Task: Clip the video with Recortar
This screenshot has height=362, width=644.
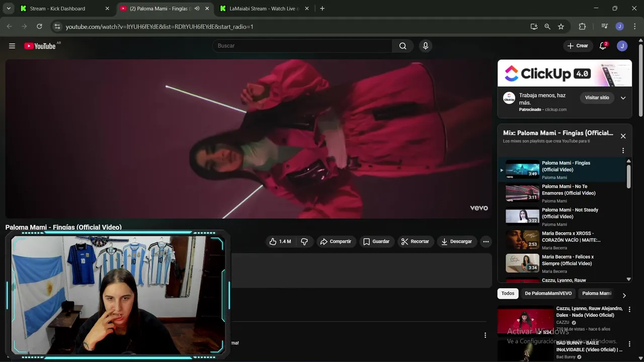Action: pyautogui.click(x=415, y=241)
